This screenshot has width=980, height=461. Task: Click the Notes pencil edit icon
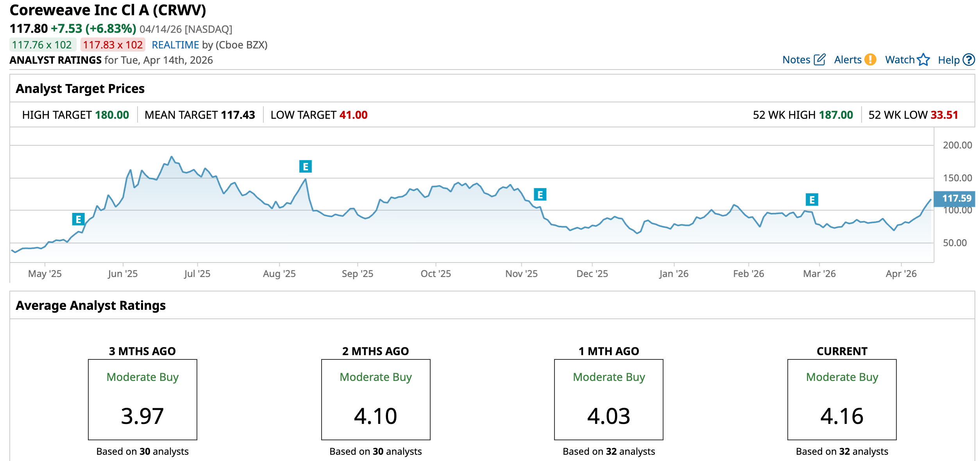tap(819, 60)
